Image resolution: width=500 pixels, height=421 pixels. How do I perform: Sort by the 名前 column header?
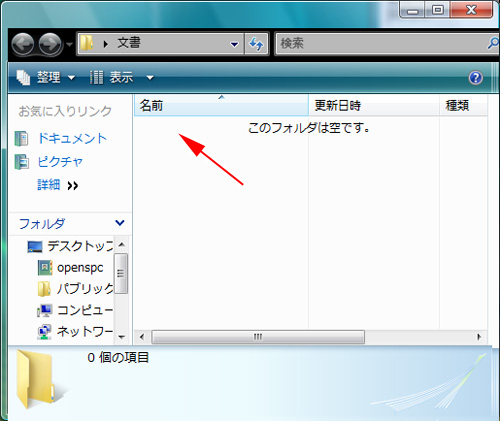(221, 105)
